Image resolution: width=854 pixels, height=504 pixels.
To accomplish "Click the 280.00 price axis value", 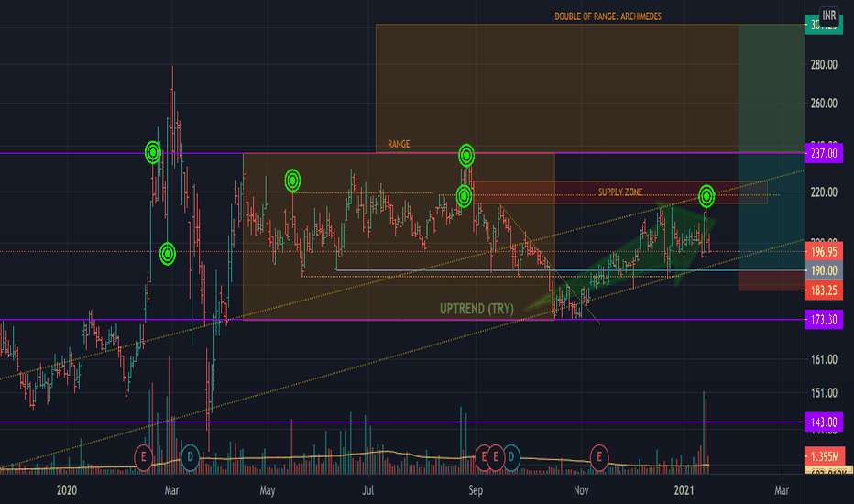I will click(824, 65).
